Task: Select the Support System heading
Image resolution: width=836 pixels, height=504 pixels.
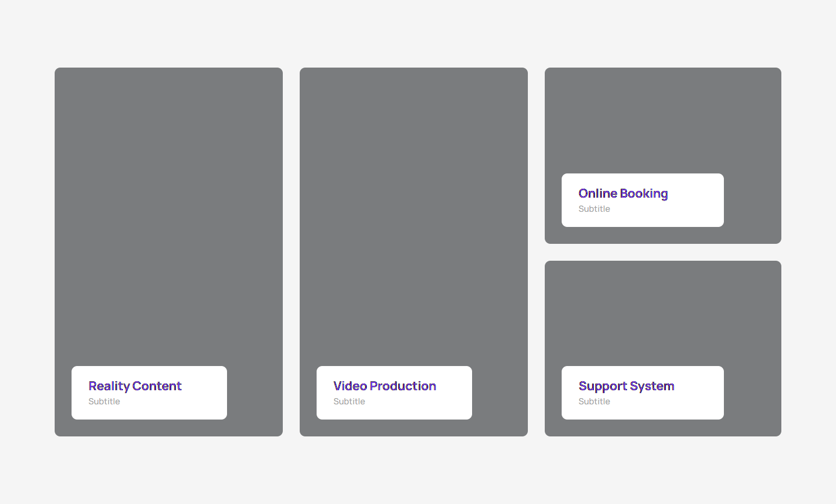Action: coord(626,386)
